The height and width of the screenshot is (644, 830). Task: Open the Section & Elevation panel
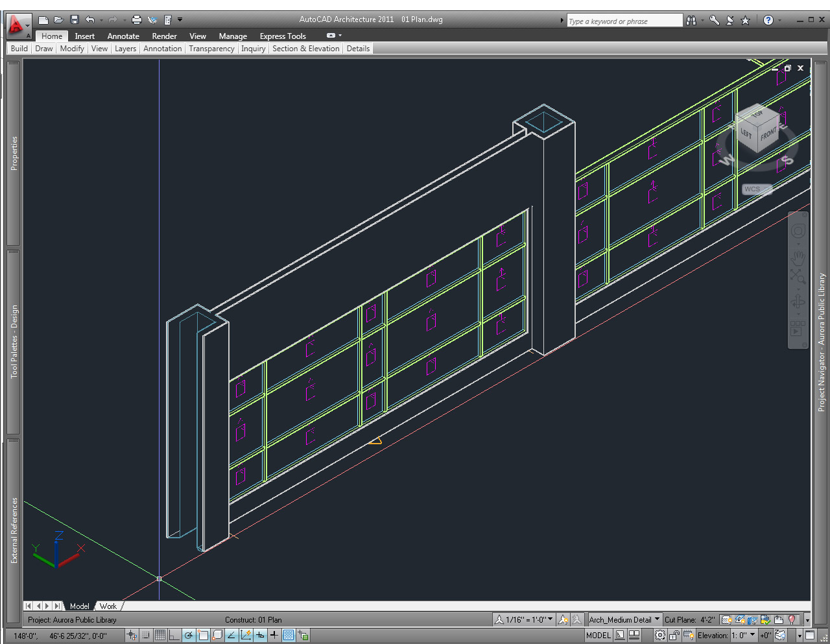pyautogui.click(x=306, y=49)
